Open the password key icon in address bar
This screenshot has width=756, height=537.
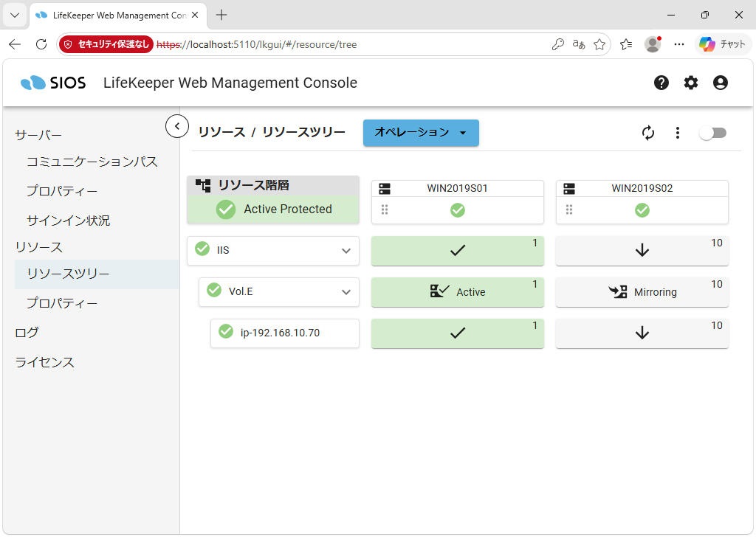pos(558,44)
